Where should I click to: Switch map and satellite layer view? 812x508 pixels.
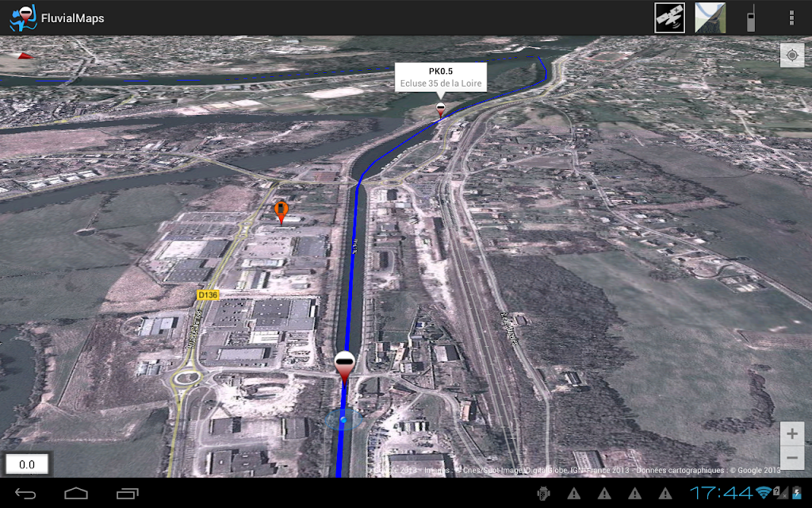(710, 17)
